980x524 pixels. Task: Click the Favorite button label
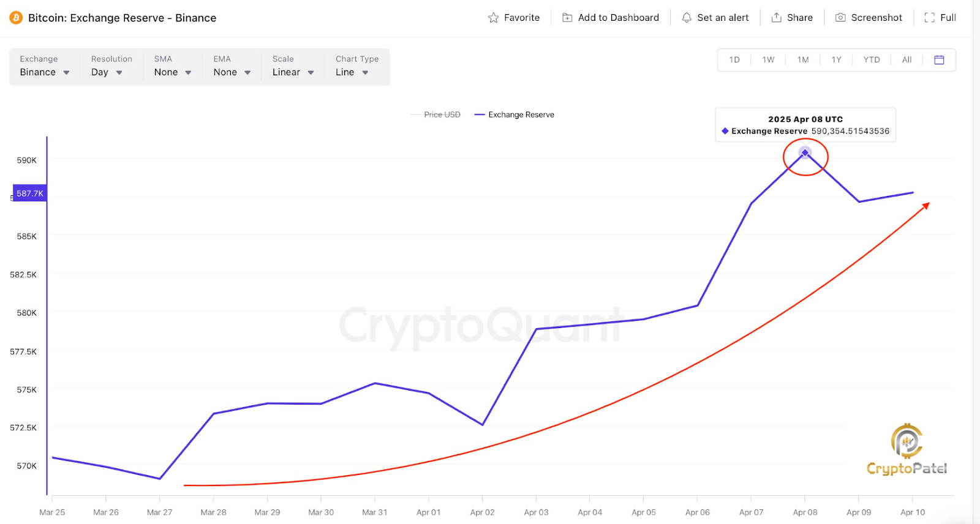coord(522,18)
